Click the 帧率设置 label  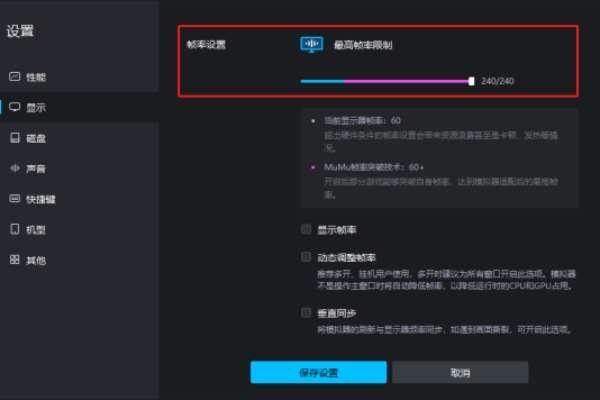pyautogui.click(x=206, y=45)
